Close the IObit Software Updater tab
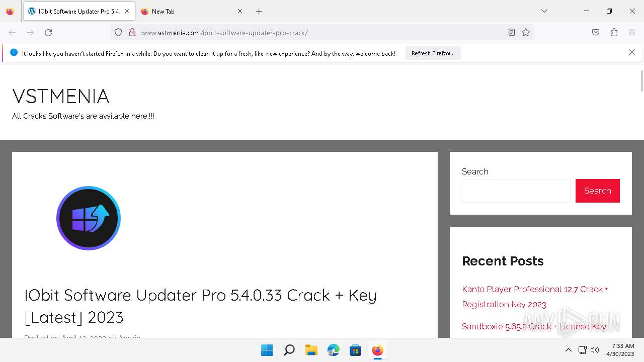Viewport: 644px width, 362px height. point(127,11)
